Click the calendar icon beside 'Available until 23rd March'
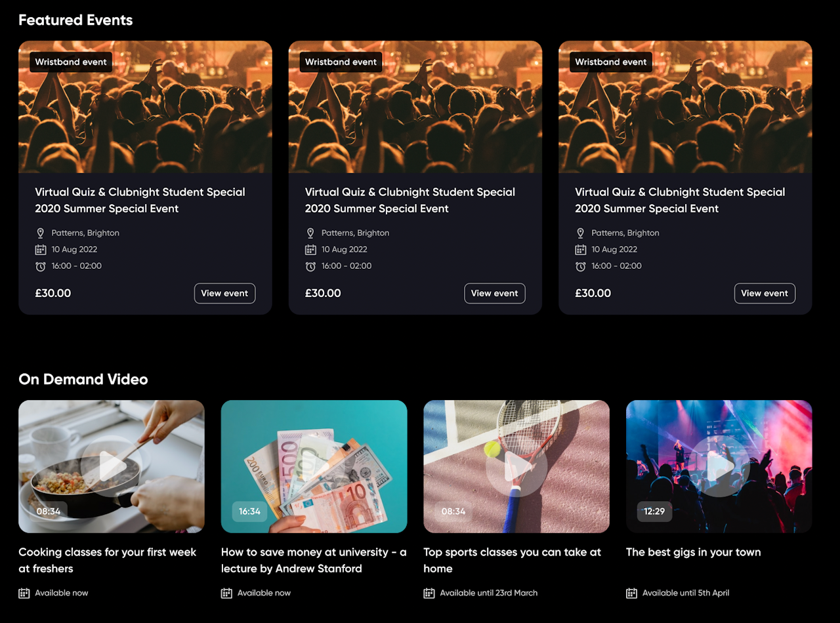This screenshot has width=840, height=623. 429,593
